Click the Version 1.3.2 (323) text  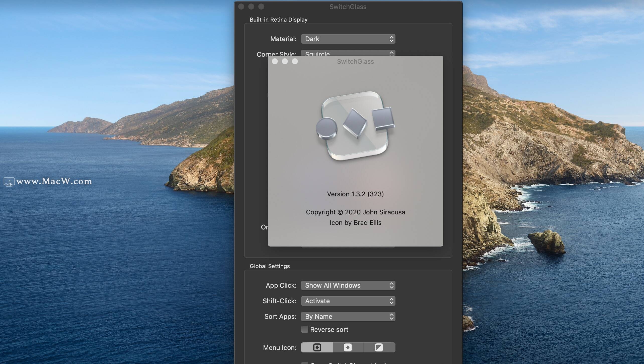click(x=355, y=194)
